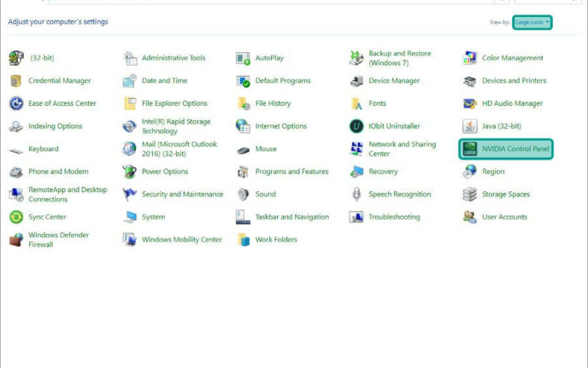
Task: Open the Administrative Tools icon
Action: [131, 58]
